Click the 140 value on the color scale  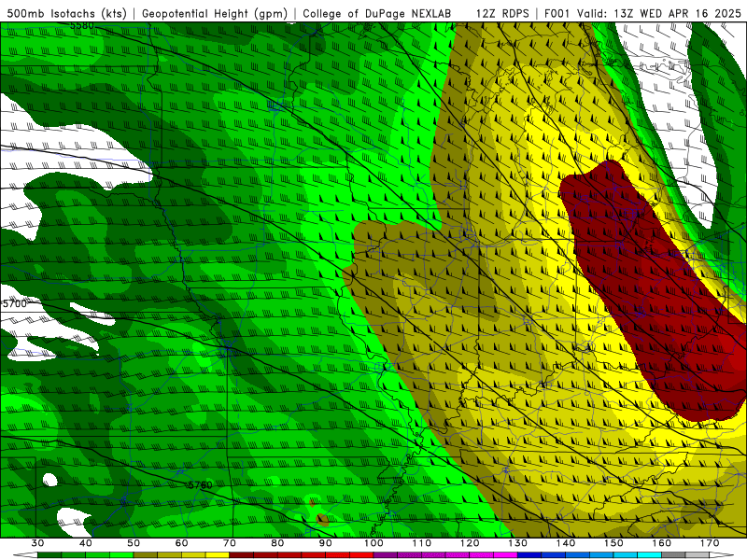click(566, 543)
